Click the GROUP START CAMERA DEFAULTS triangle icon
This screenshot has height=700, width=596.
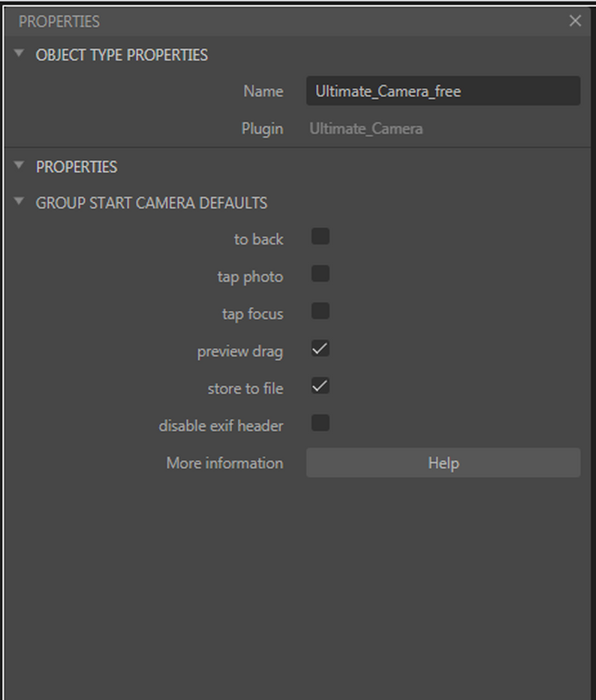18,202
